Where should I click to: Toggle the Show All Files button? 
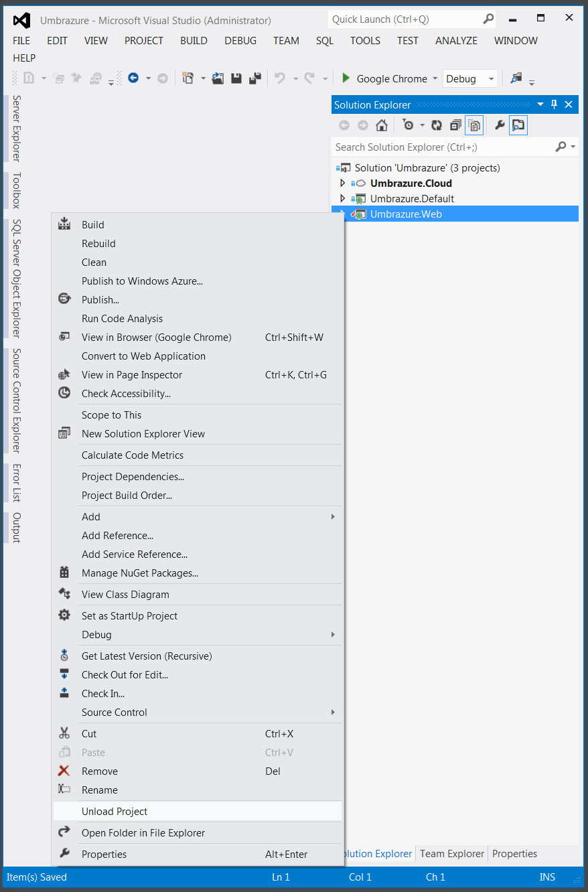click(x=474, y=125)
